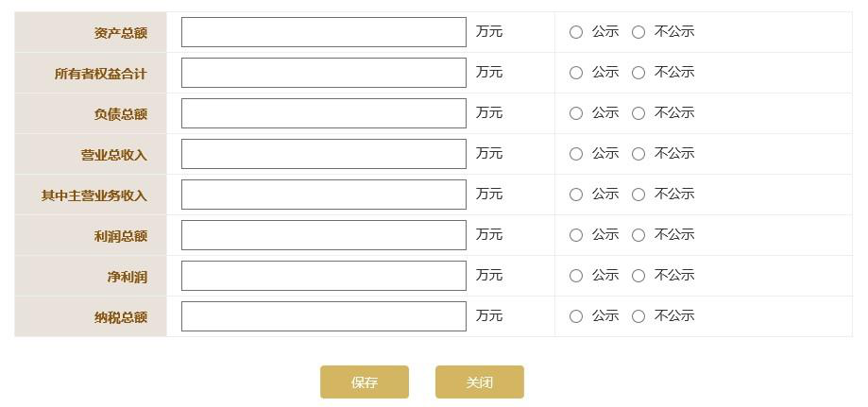Viewport: 868px width, 407px height.
Task: Select 不公示 for 资产总额
Action: (638, 32)
